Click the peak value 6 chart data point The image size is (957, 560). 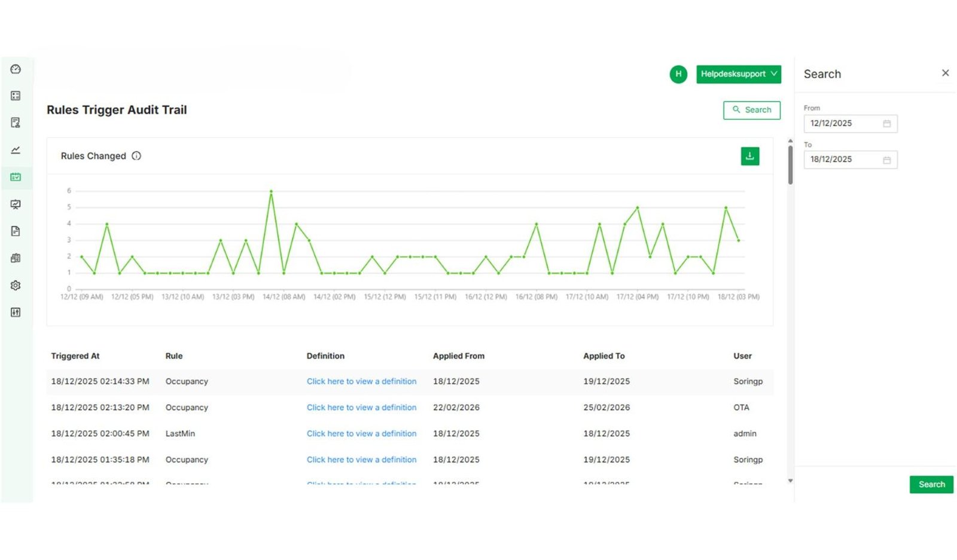tap(271, 191)
